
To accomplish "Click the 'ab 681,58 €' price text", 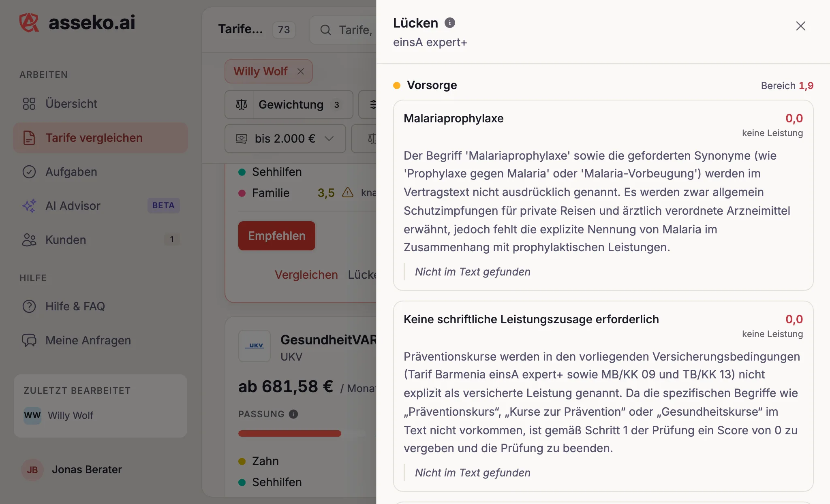I will pos(286,387).
